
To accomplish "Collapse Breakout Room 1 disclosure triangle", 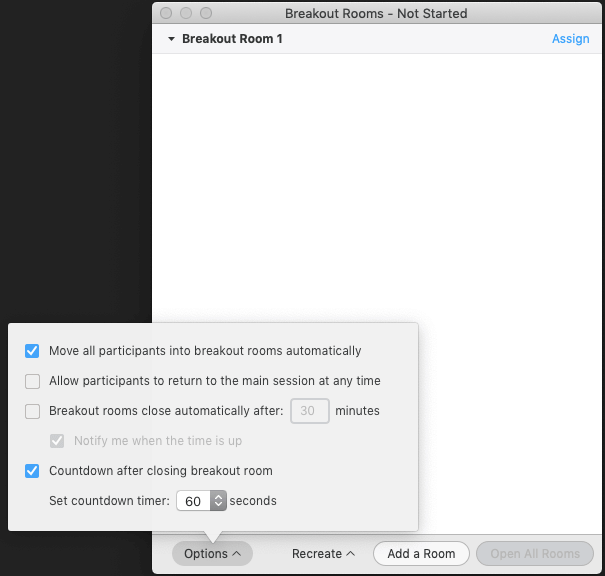I will (x=172, y=39).
